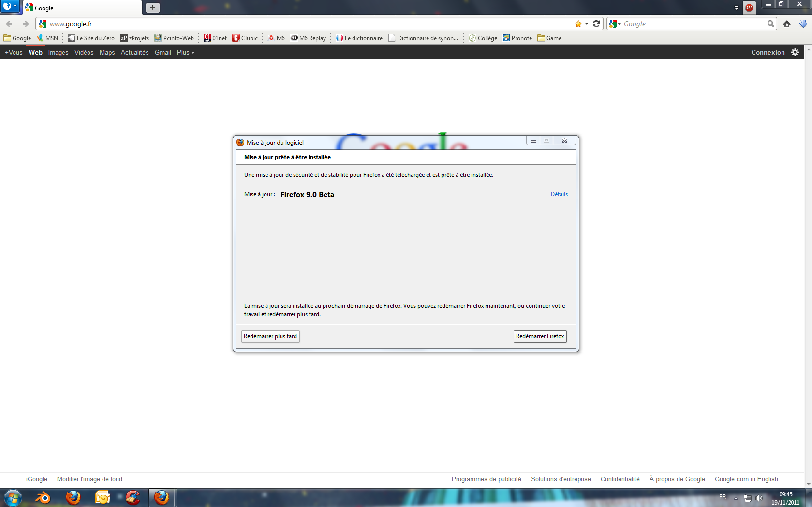
Task: Click the page vertical scrollbar
Action: click(x=808, y=266)
